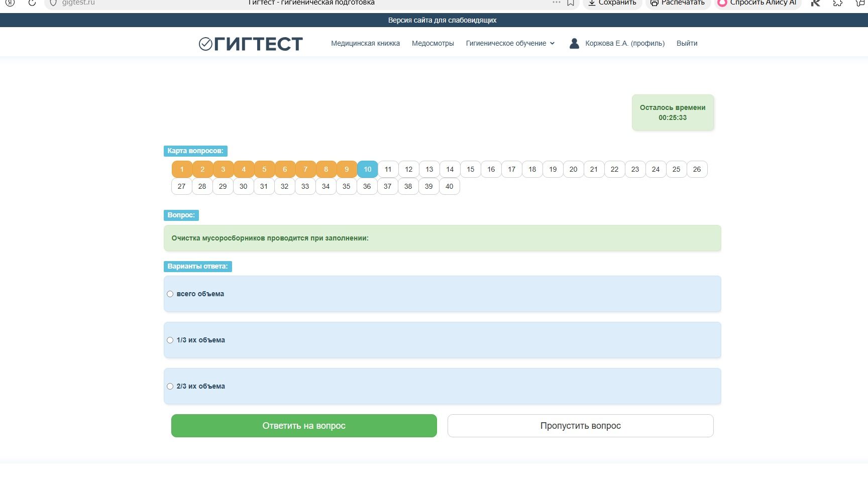Click the Выйти logout link
The width and height of the screenshot is (868, 488).
point(687,43)
